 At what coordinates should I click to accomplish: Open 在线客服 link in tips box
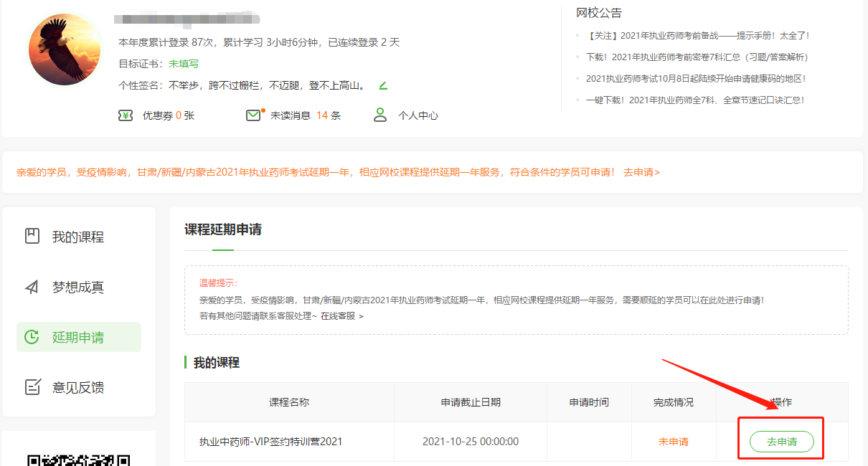pos(341,315)
